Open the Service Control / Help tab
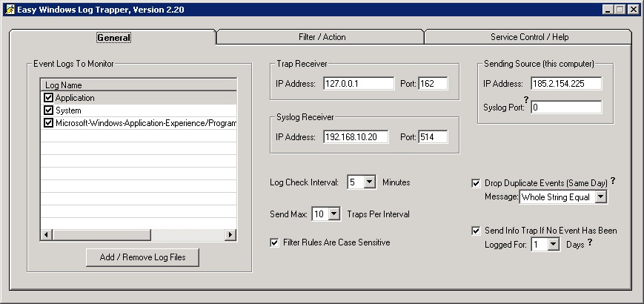 point(529,37)
